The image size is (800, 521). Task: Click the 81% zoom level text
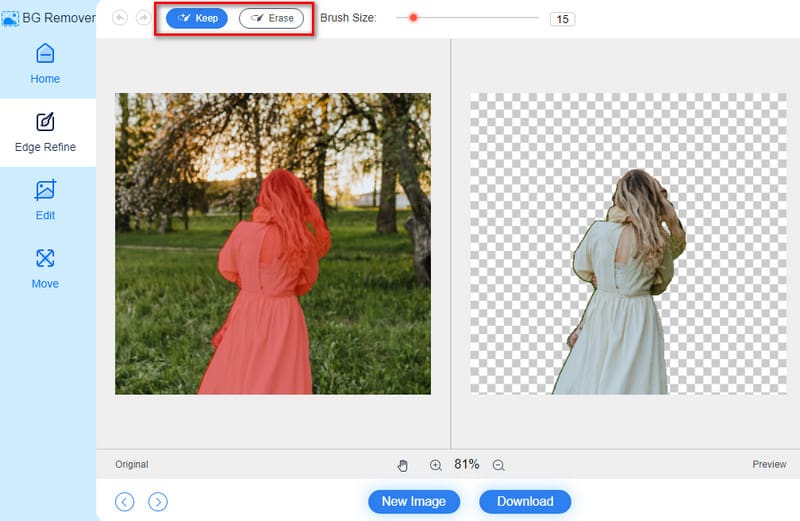[467, 465]
